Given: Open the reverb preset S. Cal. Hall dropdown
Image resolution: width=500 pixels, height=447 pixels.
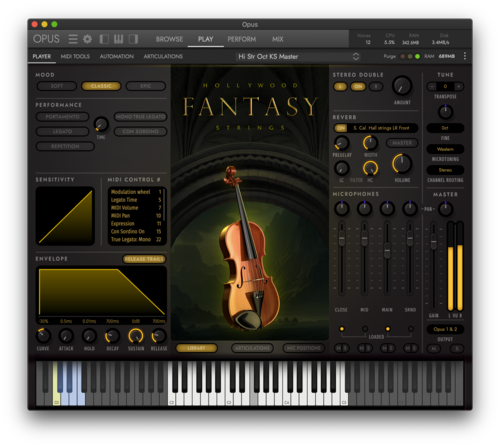Looking at the screenshot, I should 382,128.
